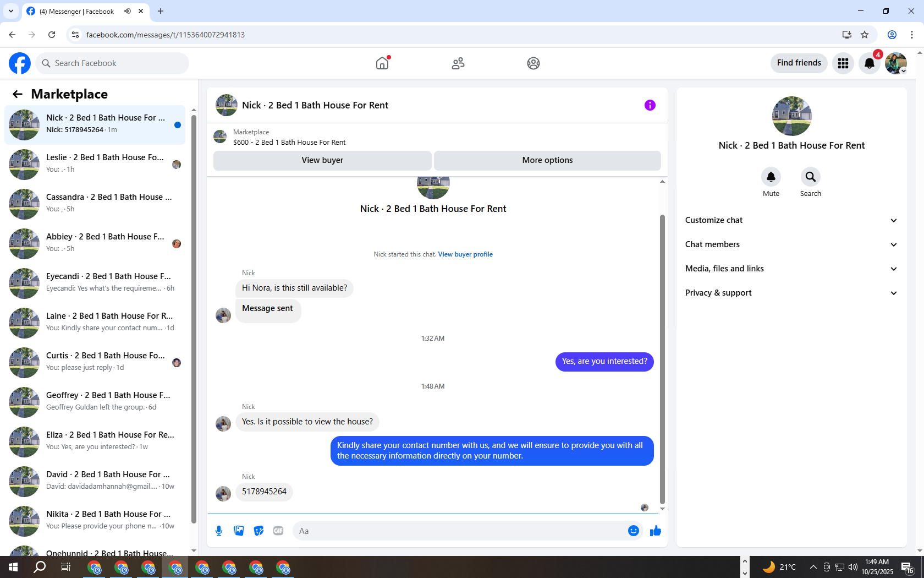Click the View buyer button

tap(322, 160)
